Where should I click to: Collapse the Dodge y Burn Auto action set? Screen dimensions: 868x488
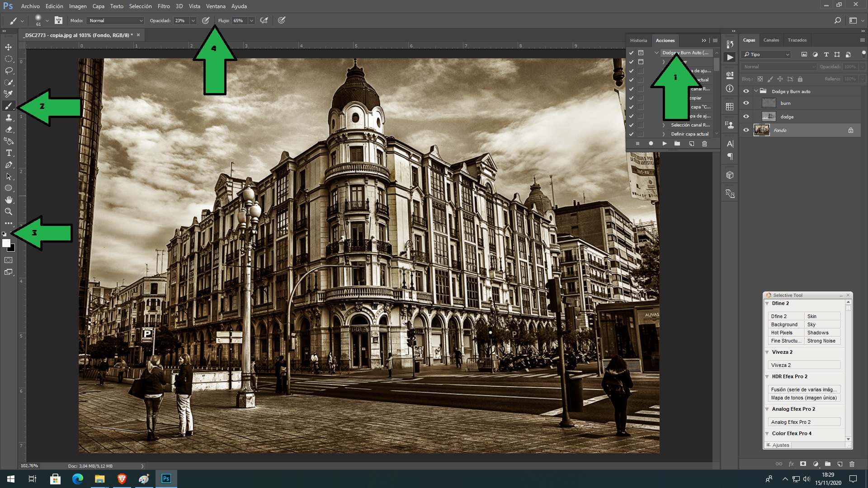pos(656,53)
